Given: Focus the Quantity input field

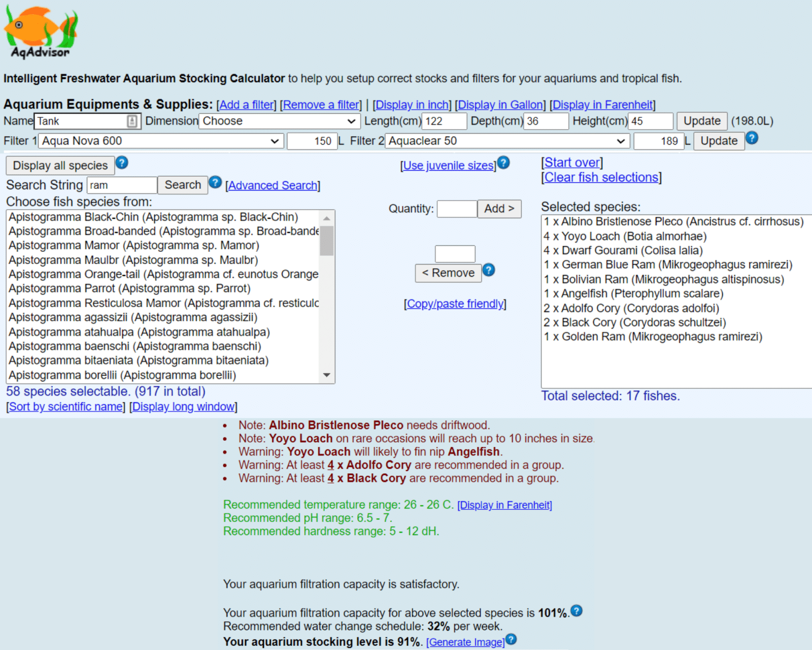Looking at the screenshot, I should tap(457, 209).
